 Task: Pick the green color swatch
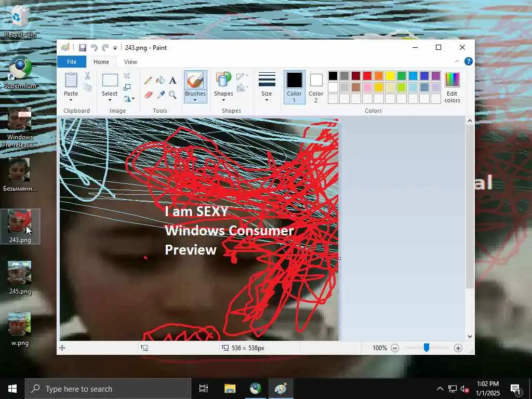click(x=402, y=76)
